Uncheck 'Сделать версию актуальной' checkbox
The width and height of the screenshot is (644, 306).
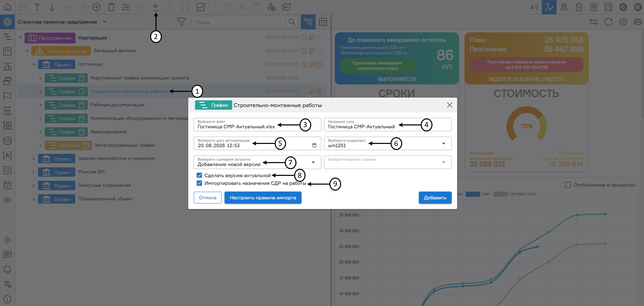pos(199,175)
